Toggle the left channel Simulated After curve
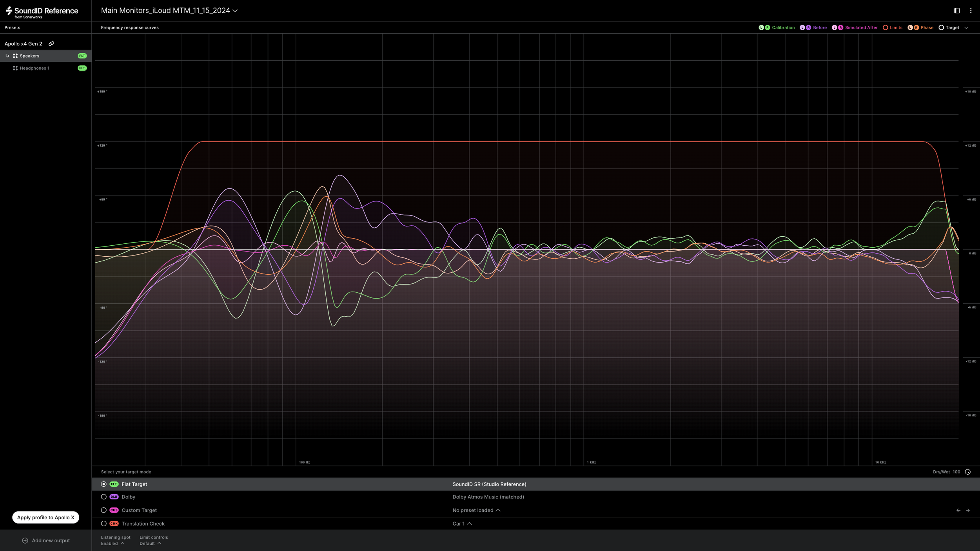Image resolution: width=980 pixels, height=551 pixels. [x=834, y=27]
